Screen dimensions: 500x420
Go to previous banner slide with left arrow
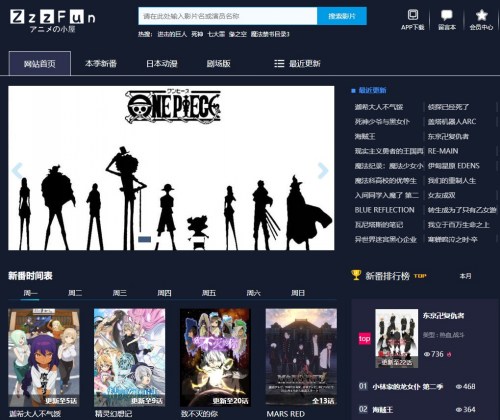[17, 170]
